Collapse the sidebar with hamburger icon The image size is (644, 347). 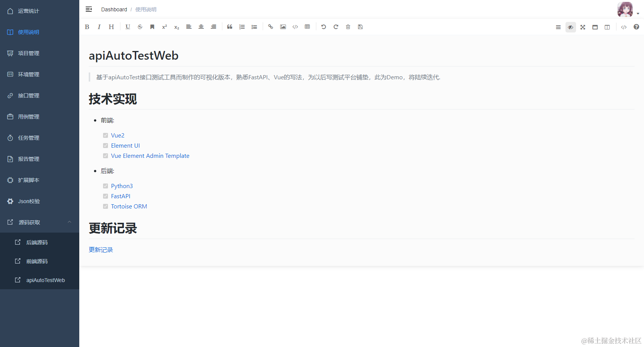tap(89, 9)
